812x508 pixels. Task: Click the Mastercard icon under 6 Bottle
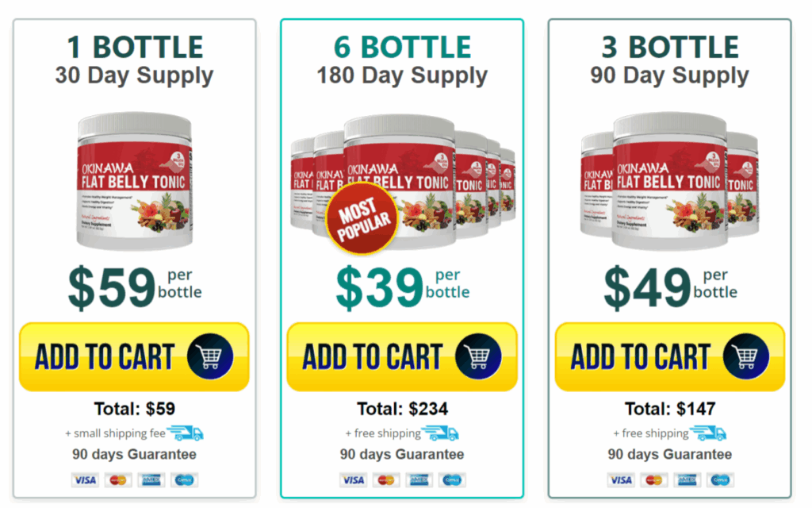(x=386, y=480)
